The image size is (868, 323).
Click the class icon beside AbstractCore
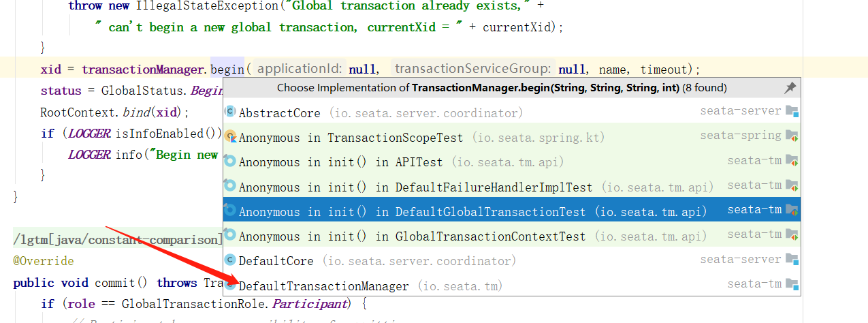230,112
